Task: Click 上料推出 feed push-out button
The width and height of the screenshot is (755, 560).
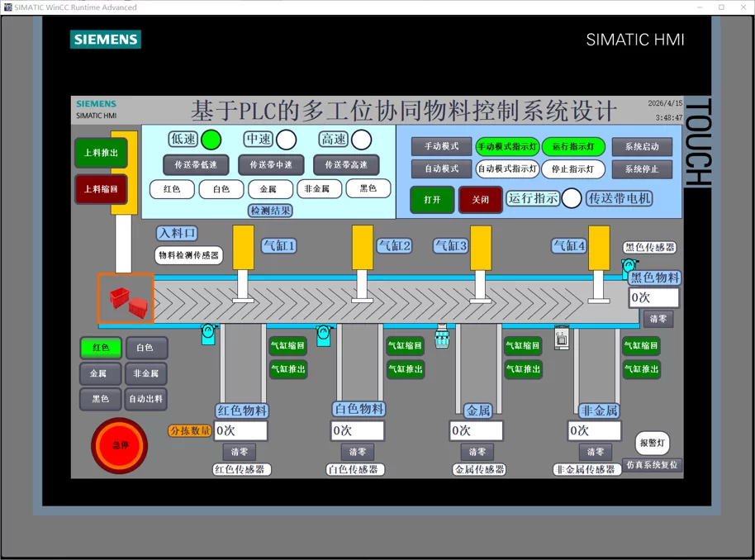Action: pyautogui.click(x=101, y=153)
